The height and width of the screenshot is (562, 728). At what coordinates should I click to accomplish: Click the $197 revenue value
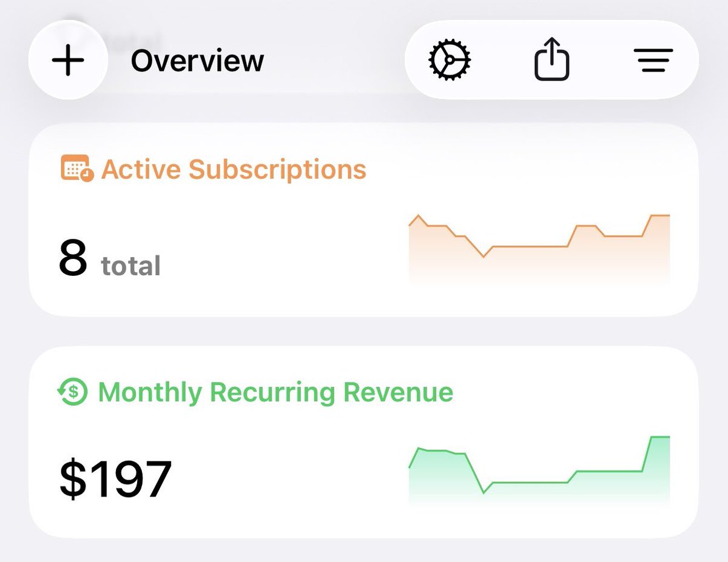pos(115,479)
